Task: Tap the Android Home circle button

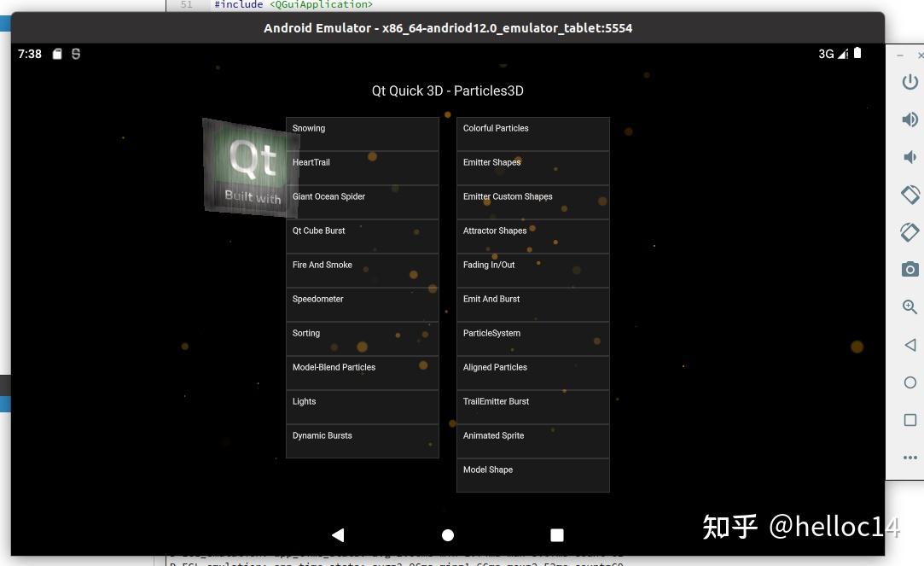Action: coord(447,534)
